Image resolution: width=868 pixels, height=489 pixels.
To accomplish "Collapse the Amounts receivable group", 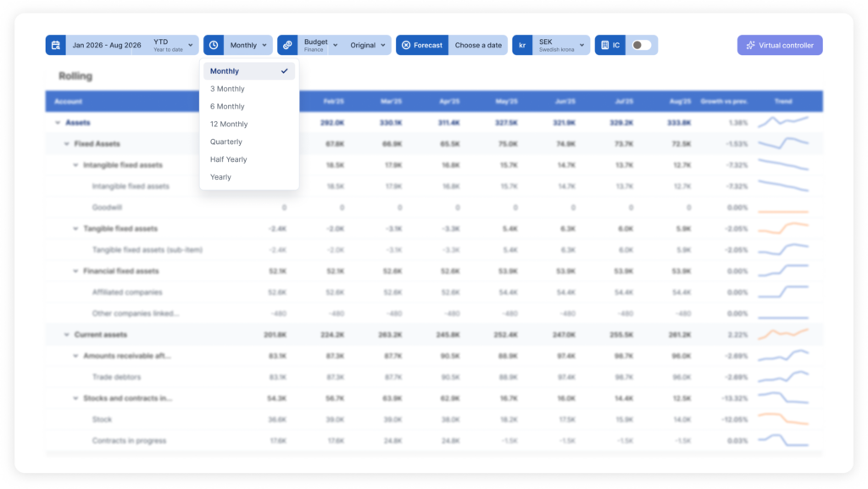I will [x=75, y=356].
